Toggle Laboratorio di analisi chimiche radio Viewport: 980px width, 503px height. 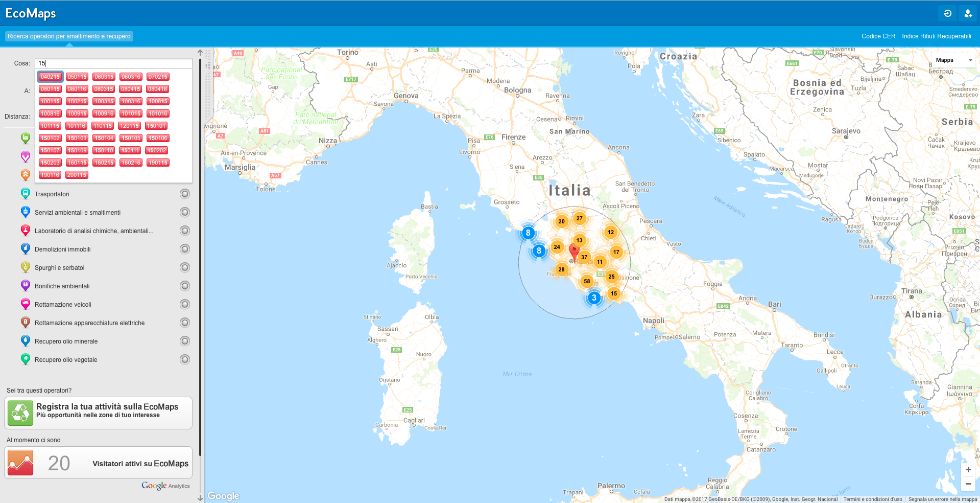185,231
